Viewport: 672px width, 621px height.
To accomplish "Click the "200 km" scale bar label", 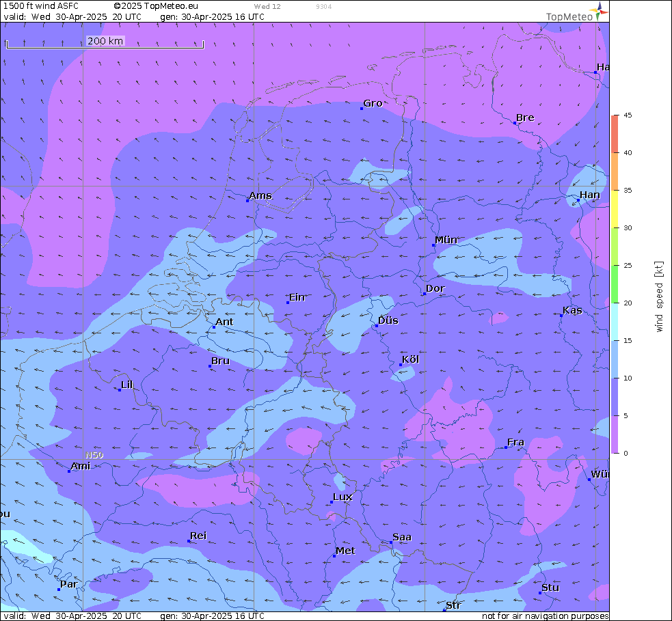I will 105,41.
